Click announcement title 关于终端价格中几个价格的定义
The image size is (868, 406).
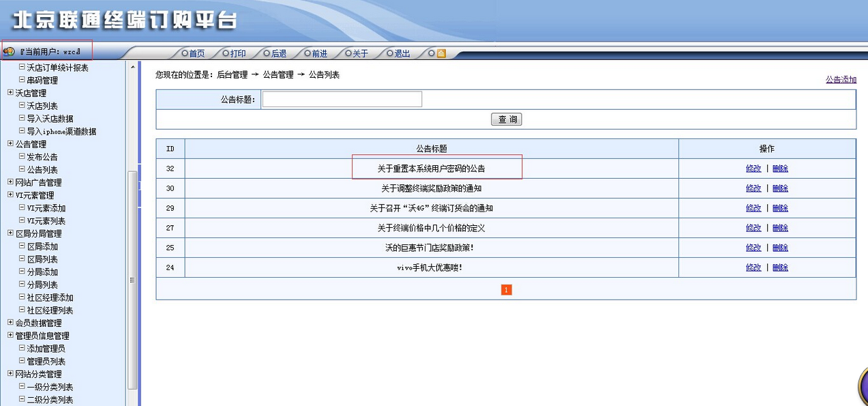(x=432, y=228)
